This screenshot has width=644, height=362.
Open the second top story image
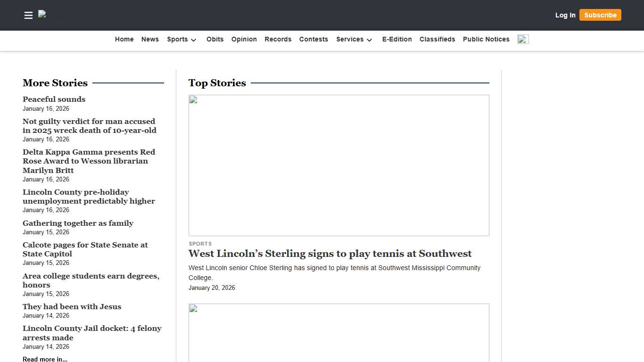click(x=339, y=332)
